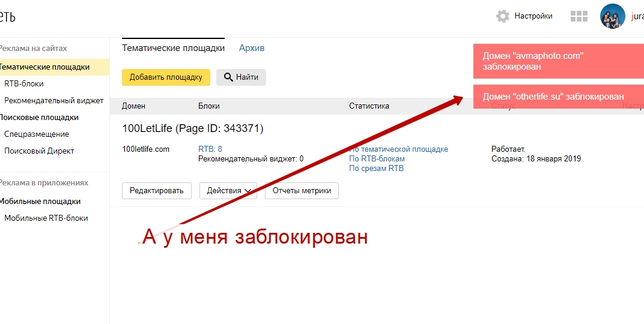Open the user avatar photo

point(612,16)
